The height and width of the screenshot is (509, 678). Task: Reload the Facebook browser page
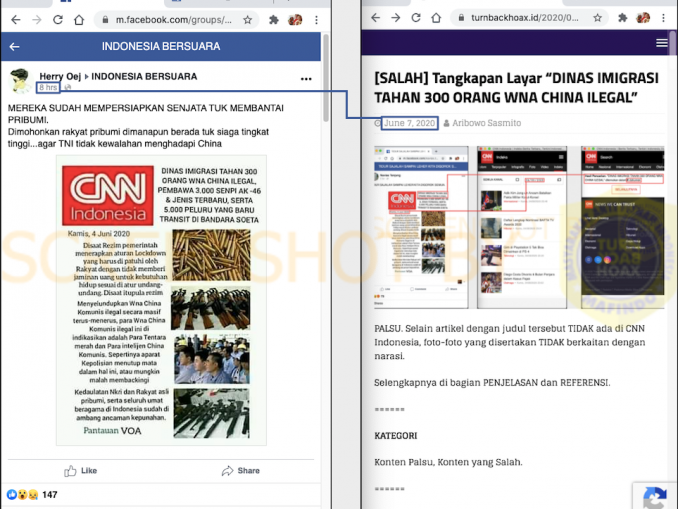[x=58, y=20]
